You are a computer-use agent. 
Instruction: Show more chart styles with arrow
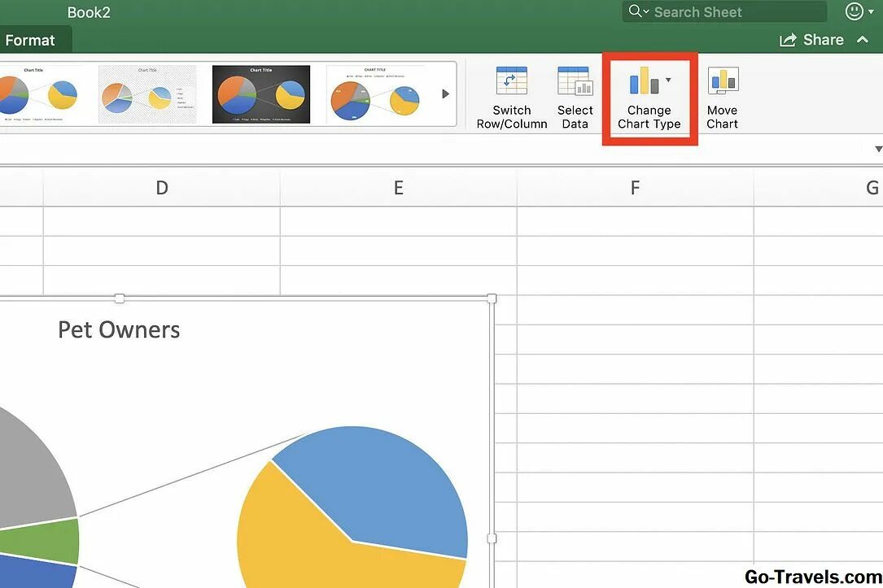click(x=445, y=94)
